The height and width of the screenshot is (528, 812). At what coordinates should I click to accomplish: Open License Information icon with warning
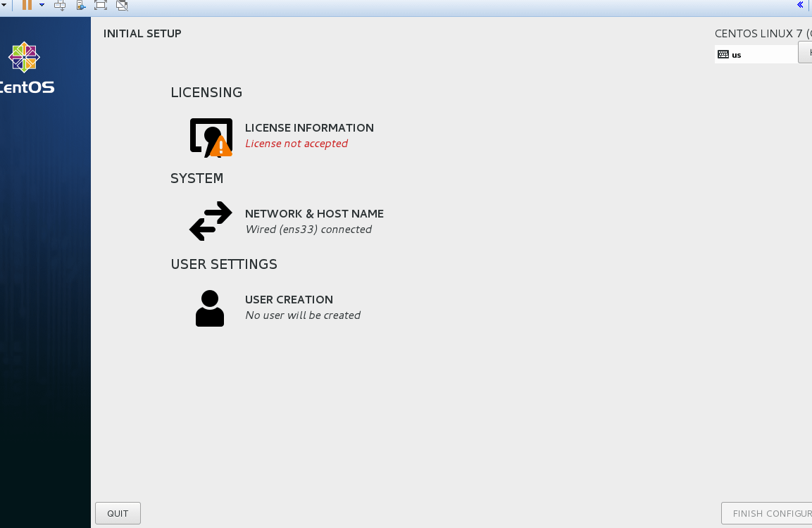point(211,137)
